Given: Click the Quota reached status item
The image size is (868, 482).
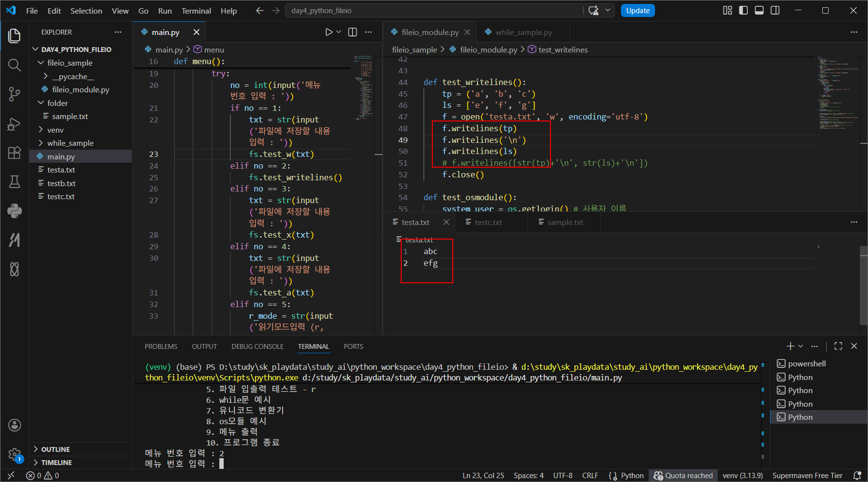Looking at the screenshot, I should tap(683, 476).
